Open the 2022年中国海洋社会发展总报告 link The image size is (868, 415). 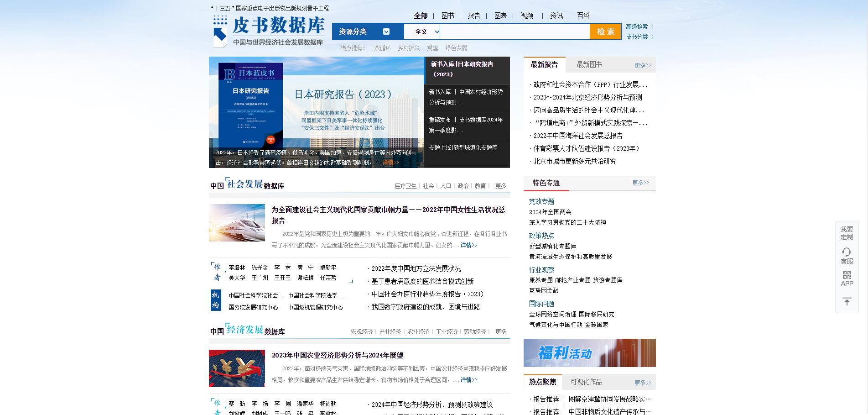click(x=578, y=136)
